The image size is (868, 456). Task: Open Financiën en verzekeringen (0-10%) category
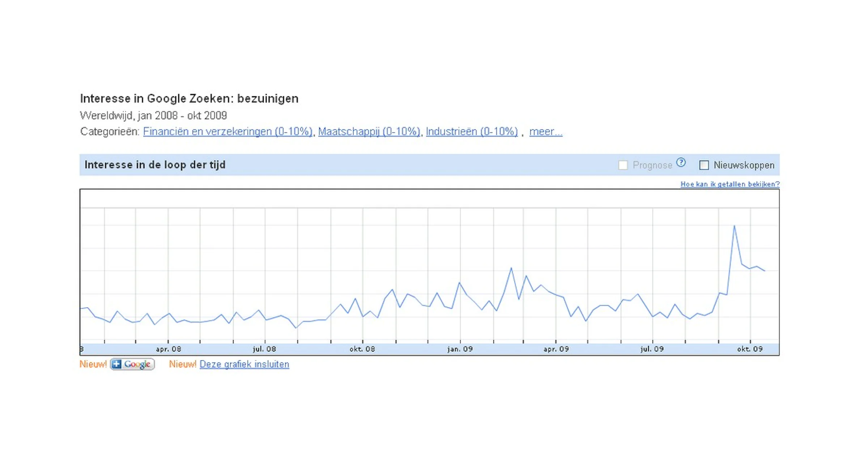coord(227,131)
